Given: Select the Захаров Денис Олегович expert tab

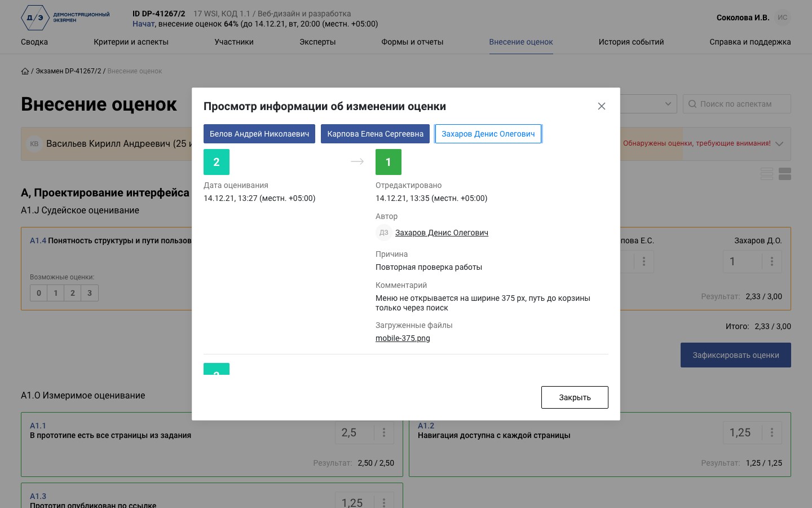Looking at the screenshot, I should 488,134.
